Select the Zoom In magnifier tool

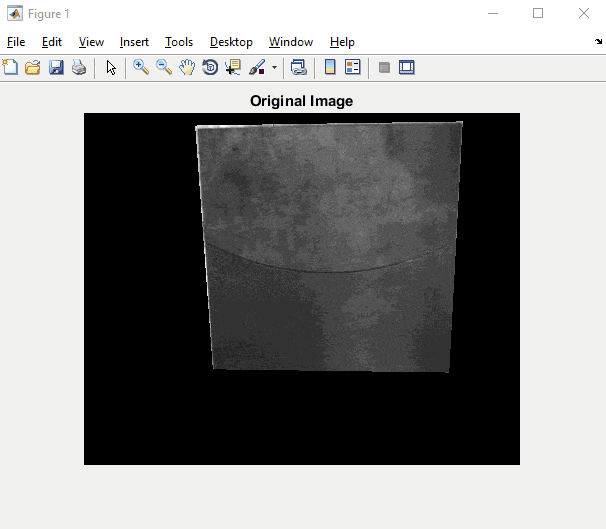coord(141,68)
